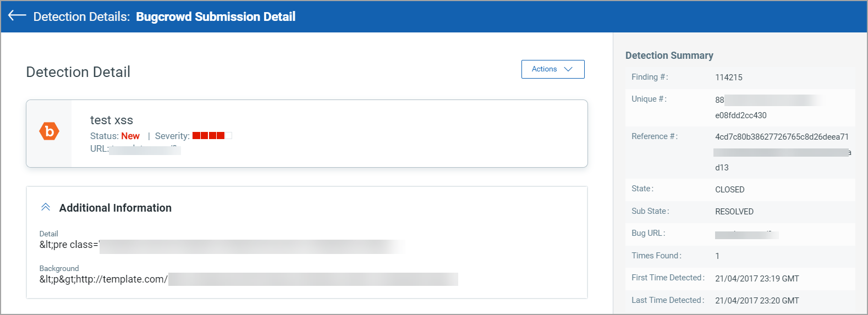Open the Actions dropdown menu
The image size is (868, 315).
point(553,69)
